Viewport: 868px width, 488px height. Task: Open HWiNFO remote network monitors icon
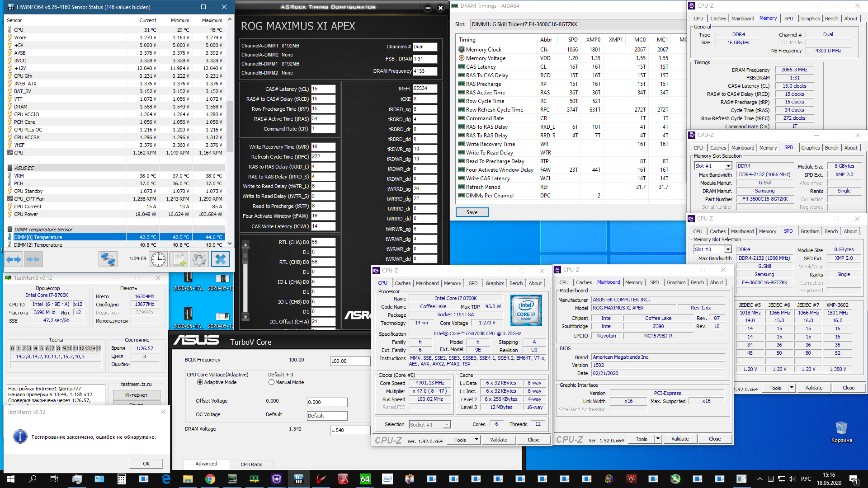(108, 259)
